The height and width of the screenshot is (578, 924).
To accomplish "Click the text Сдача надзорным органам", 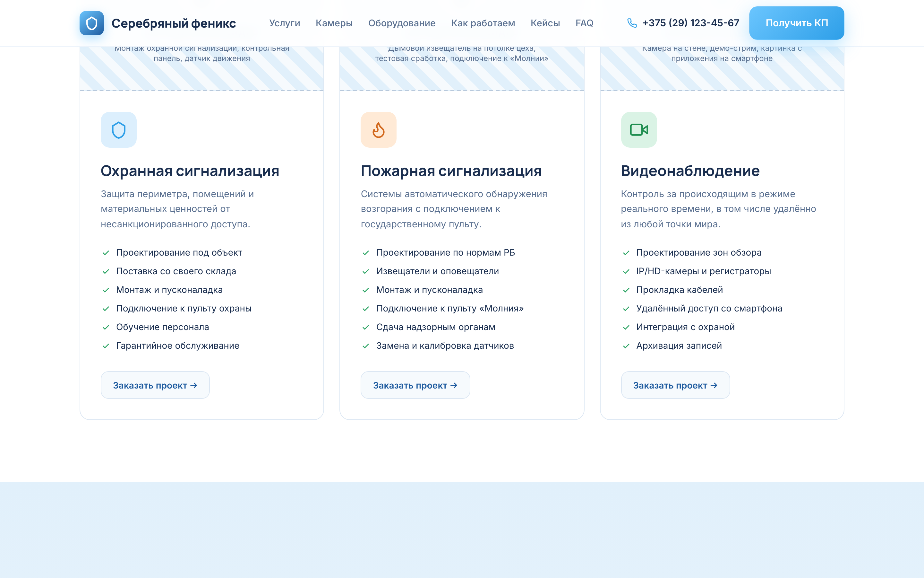I will [x=436, y=327].
